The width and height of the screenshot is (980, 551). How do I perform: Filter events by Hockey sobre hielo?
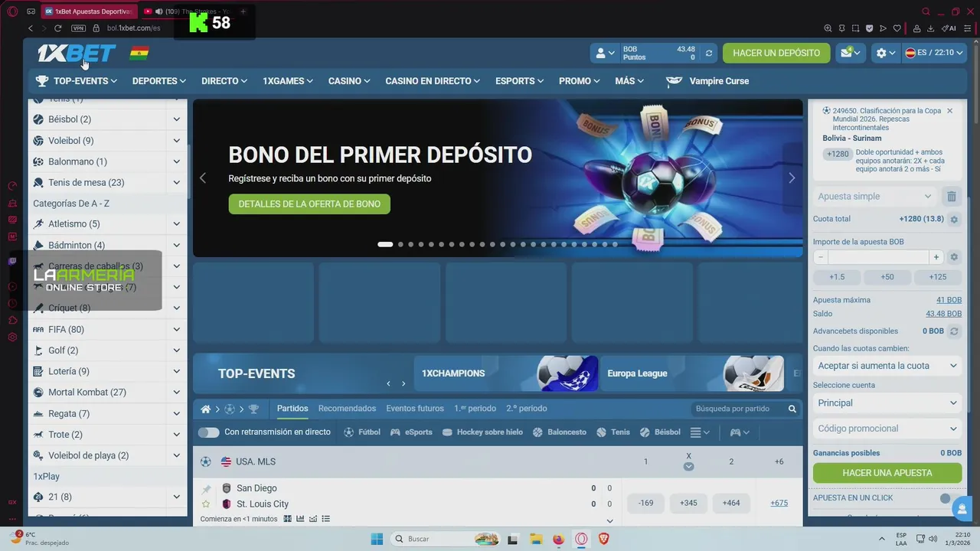[482, 432]
